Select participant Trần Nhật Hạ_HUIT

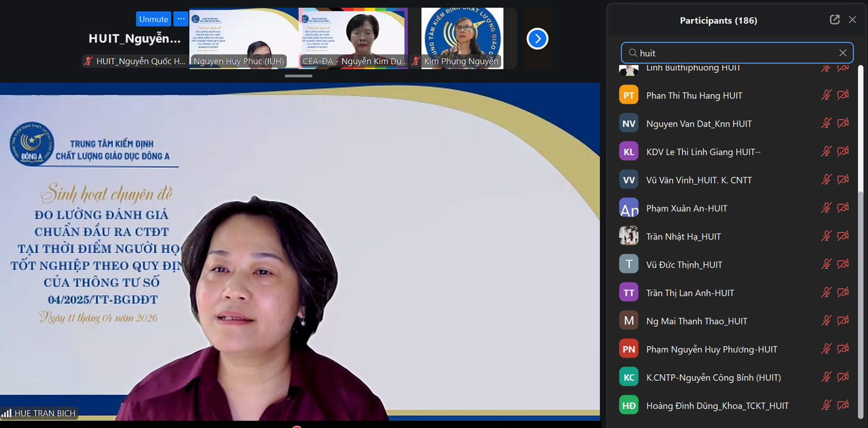click(x=735, y=236)
